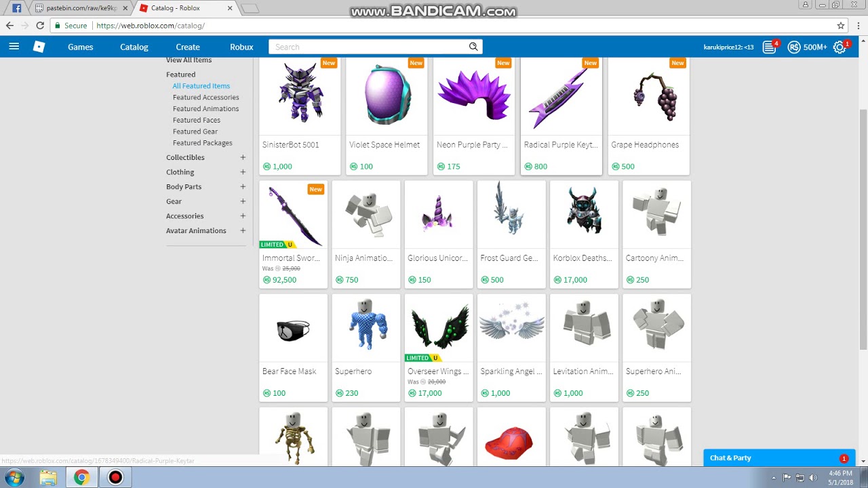Open the Glorious Unicorn item image

point(439,214)
